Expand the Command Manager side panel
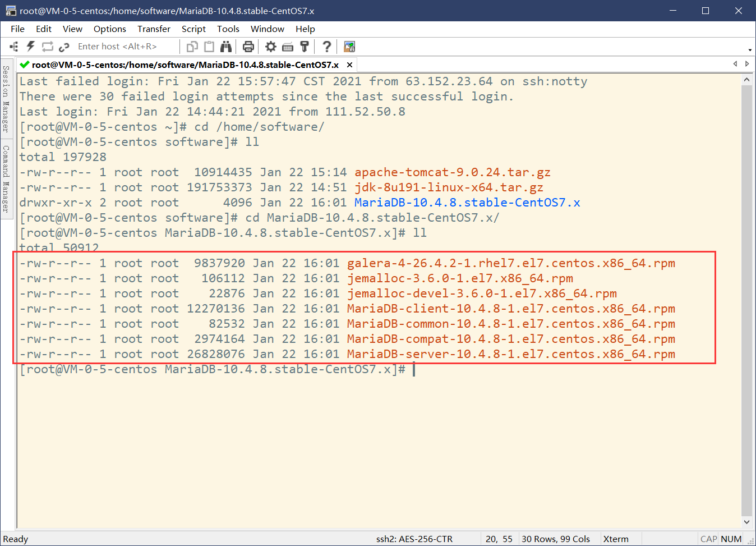This screenshot has height=546, width=756. coord(6,179)
